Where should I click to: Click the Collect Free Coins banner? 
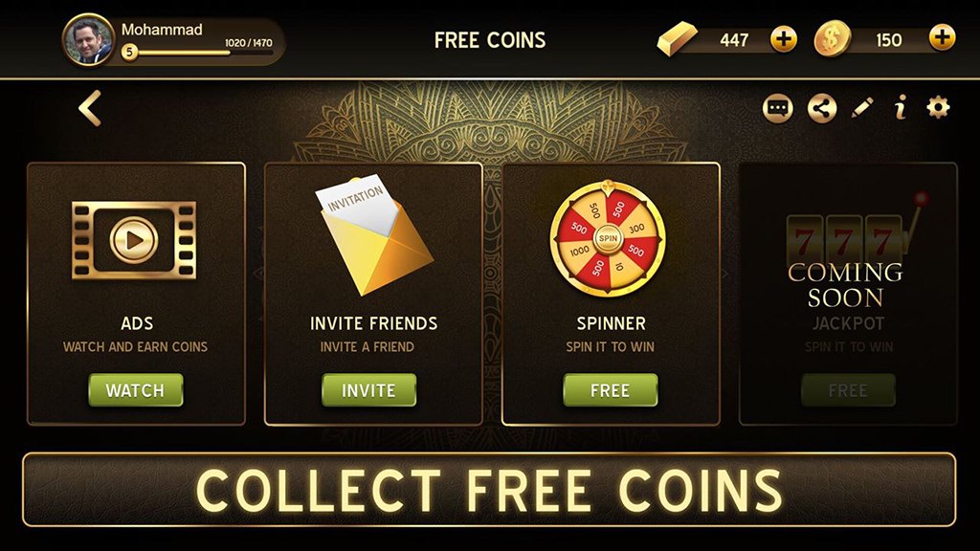tap(489, 490)
